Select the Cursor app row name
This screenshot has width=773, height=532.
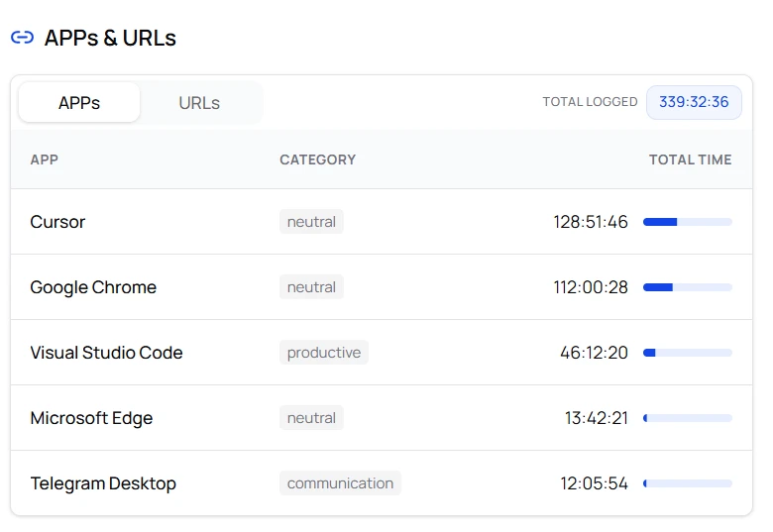click(57, 222)
